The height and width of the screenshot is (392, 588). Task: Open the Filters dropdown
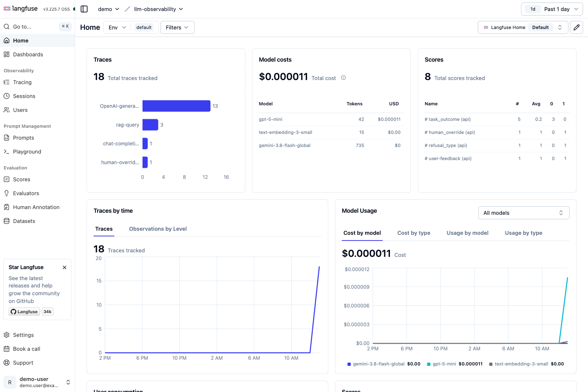(178, 27)
